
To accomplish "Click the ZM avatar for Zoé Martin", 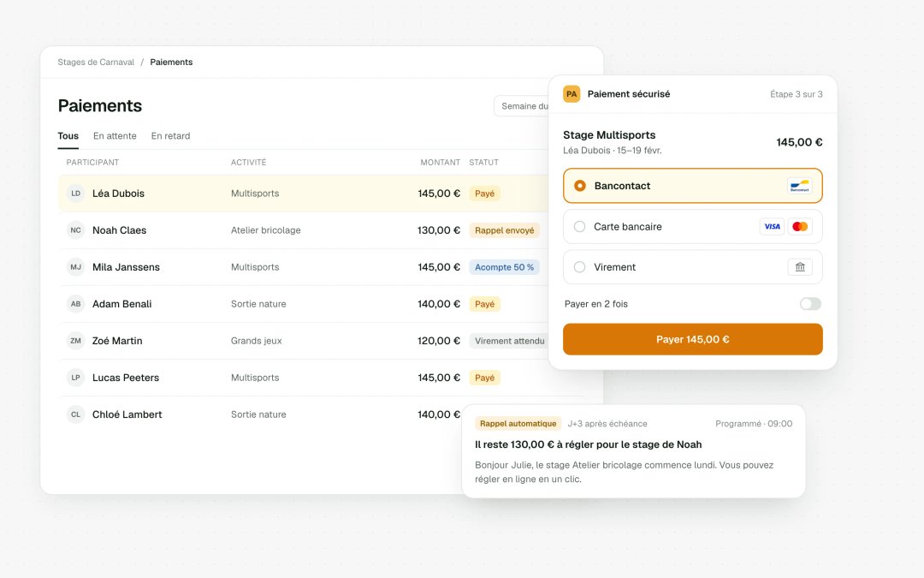I will [75, 341].
